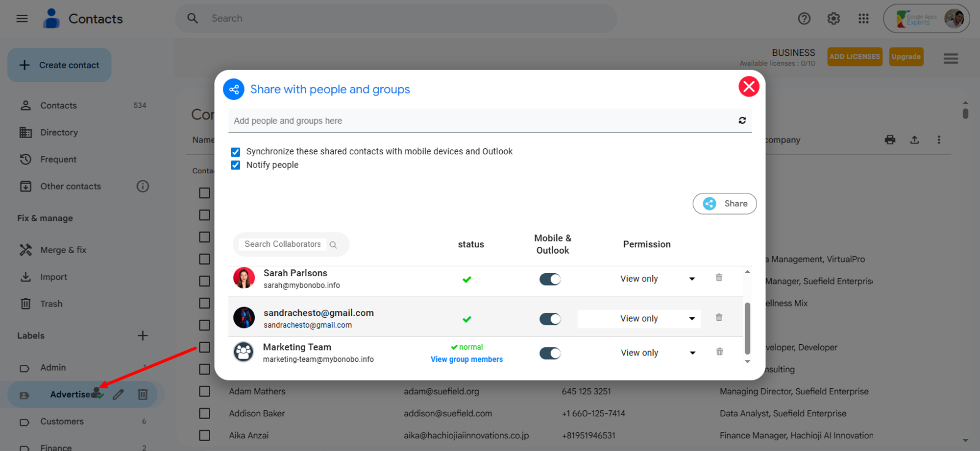980x451 pixels.
Task: Delete Sarah Parlsons from collaborators
Action: [719, 278]
